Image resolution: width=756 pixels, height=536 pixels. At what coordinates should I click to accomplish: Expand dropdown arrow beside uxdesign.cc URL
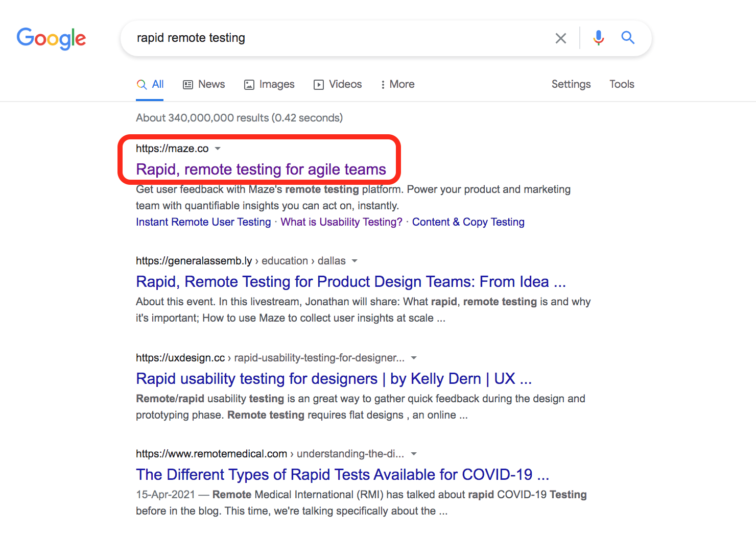coord(414,358)
